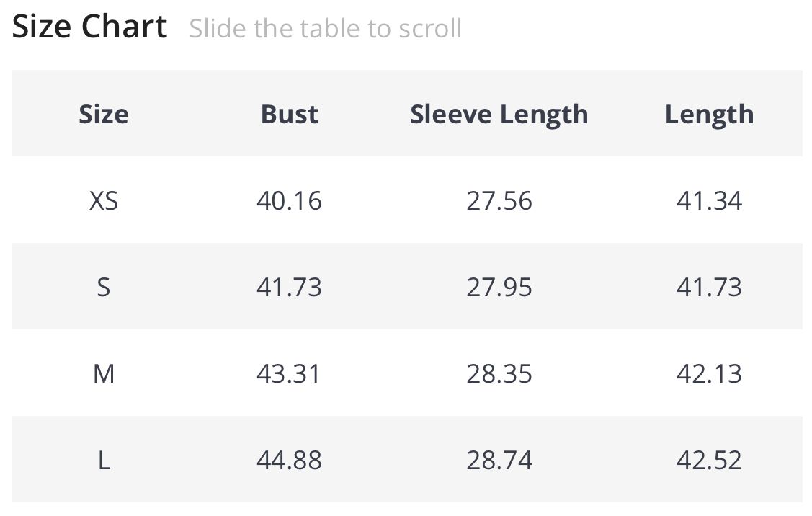
Task: Click the M sleeve length value 28.35
Action: pos(499,373)
